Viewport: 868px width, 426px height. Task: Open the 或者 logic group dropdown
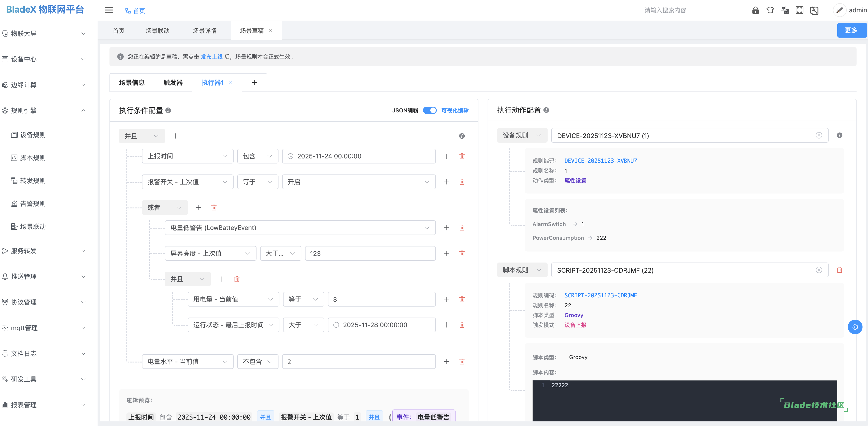tap(164, 207)
